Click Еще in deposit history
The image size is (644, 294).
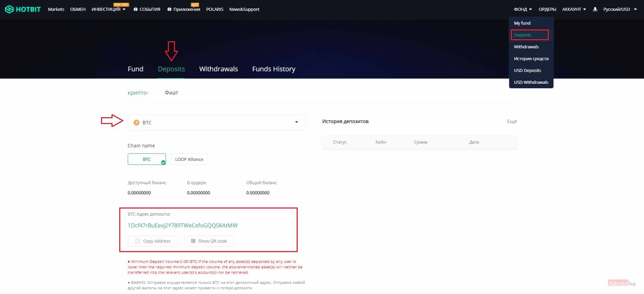512,121
